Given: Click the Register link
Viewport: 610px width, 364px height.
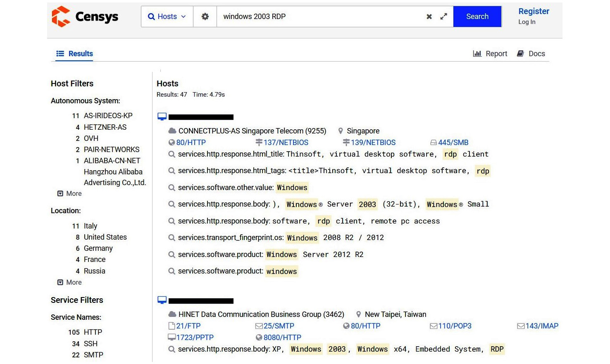Looking at the screenshot, I should (x=534, y=11).
